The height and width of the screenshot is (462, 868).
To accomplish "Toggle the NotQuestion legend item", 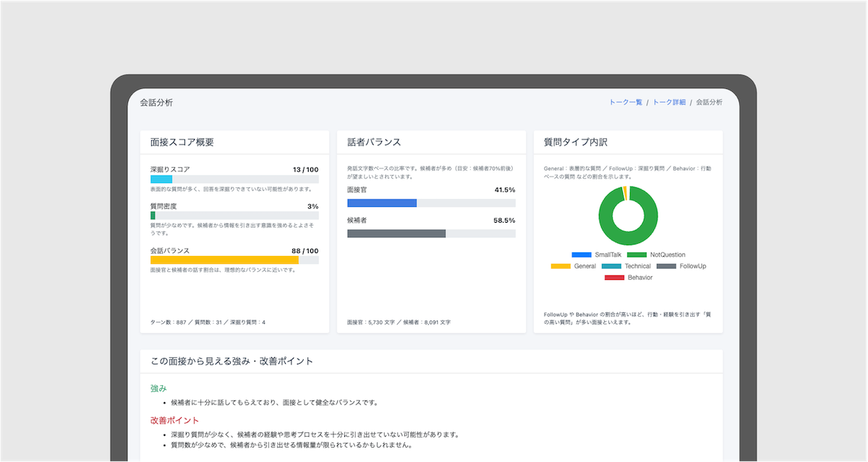I will 667,254.
